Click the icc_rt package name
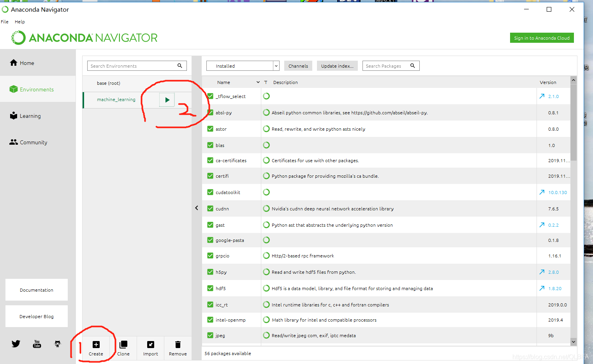The width and height of the screenshot is (593, 364). click(x=222, y=304)
